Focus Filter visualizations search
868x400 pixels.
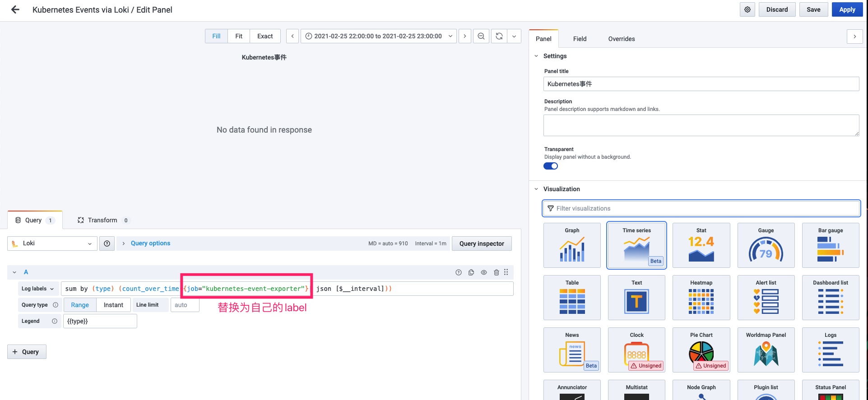[x=701, y=208]
